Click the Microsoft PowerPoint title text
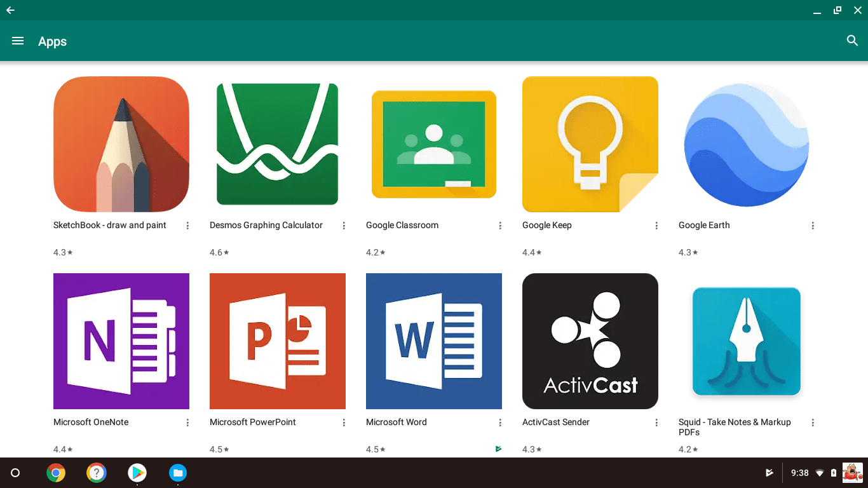The height and width of the screenshot is (488, 868). (253, 422)
